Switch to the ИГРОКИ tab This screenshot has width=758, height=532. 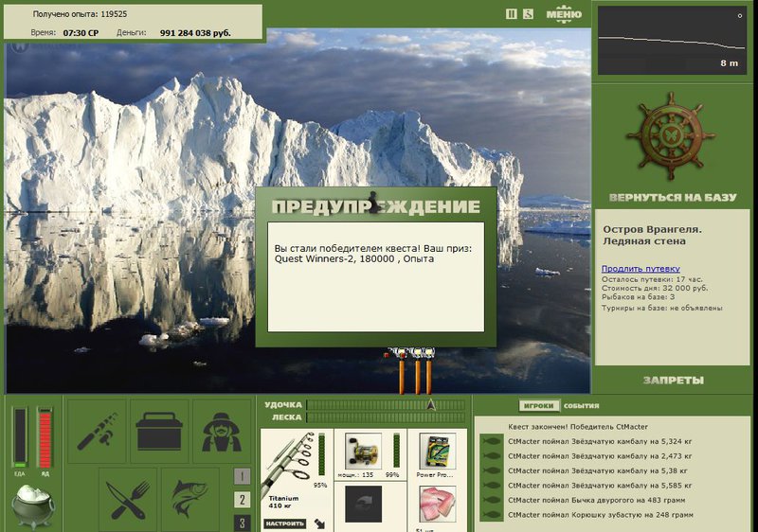pyautogui.click(x=538, y=406)
